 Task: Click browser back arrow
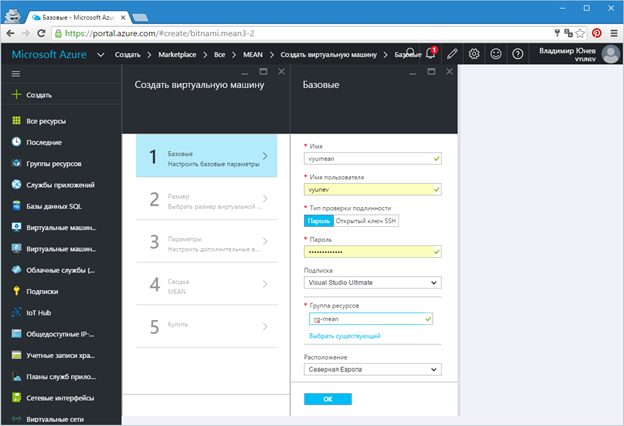11,33
